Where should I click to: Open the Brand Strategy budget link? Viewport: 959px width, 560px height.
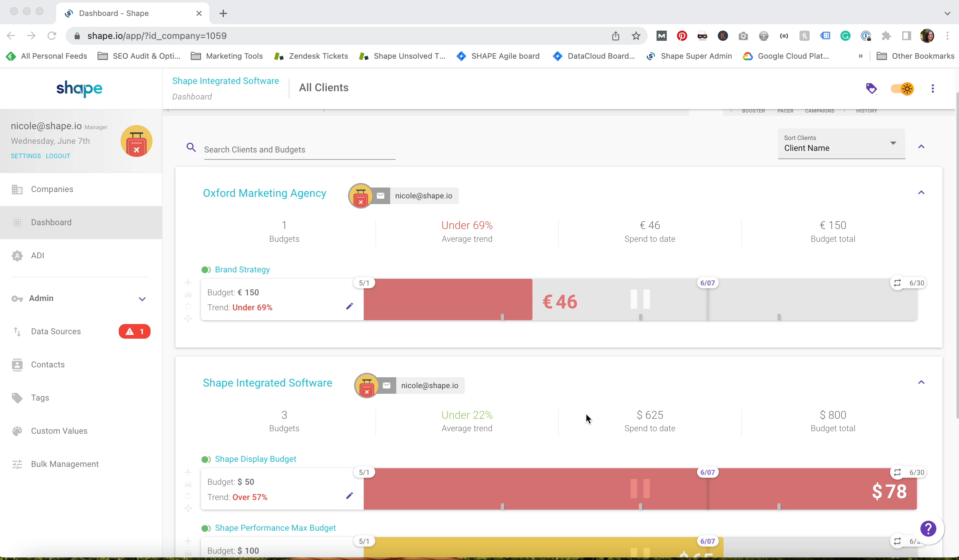click(242, 269)
